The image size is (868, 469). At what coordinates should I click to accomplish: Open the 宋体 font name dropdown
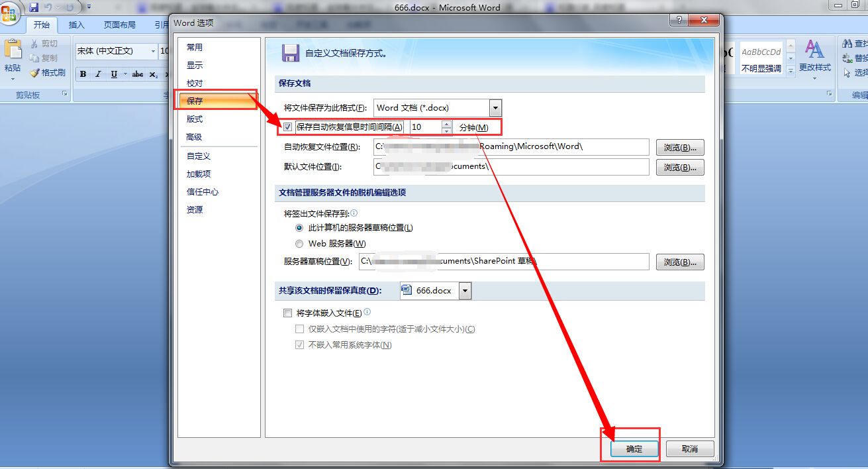click(x=153, y=51)
